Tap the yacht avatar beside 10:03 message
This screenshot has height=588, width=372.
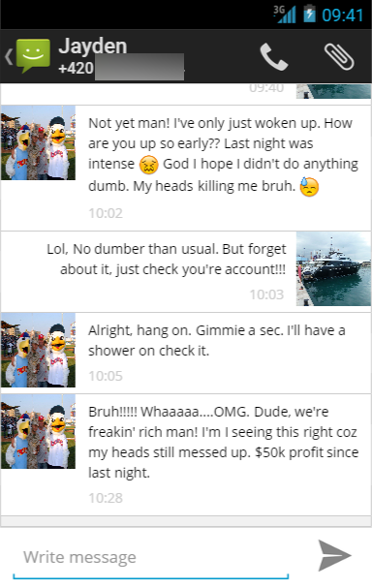pos(333,269)
